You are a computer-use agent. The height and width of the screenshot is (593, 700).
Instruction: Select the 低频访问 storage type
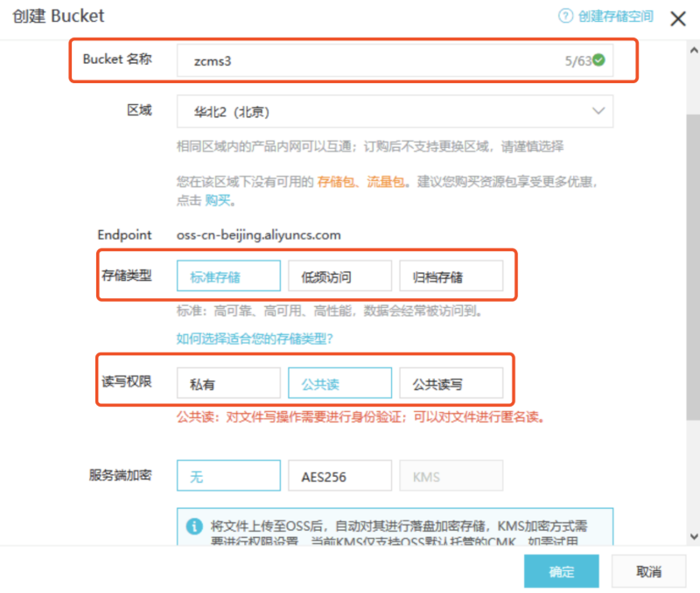click(339, 276)
